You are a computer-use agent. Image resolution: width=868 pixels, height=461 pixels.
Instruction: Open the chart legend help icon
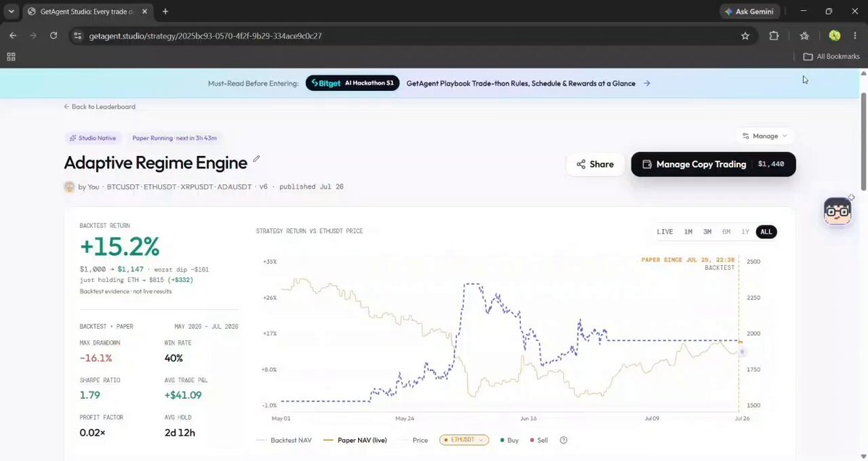[563, 440]
